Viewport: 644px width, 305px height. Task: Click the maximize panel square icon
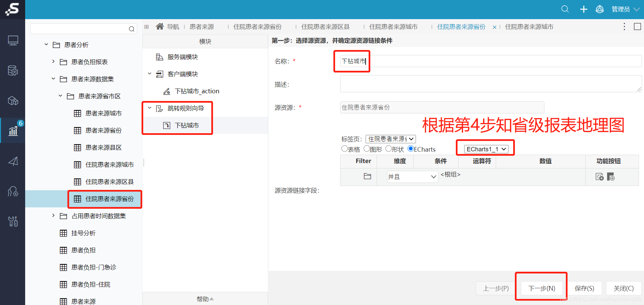point(637,27)
